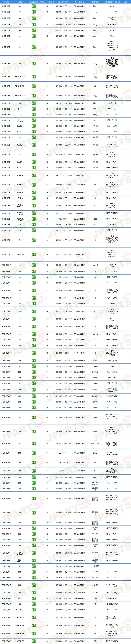Click the Moc silnika column header
Screen dimensions: 131x644
pos(80,2)
